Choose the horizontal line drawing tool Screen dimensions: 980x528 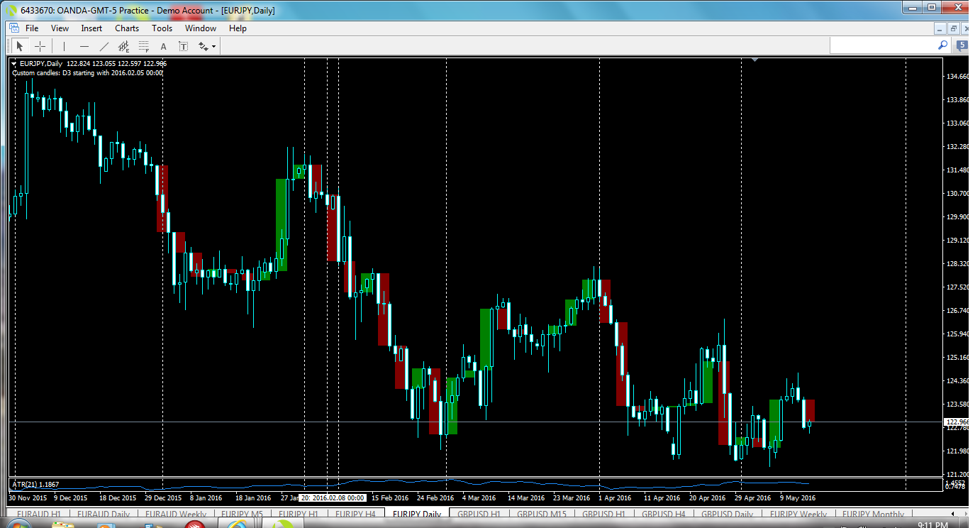tap(84, 46)
